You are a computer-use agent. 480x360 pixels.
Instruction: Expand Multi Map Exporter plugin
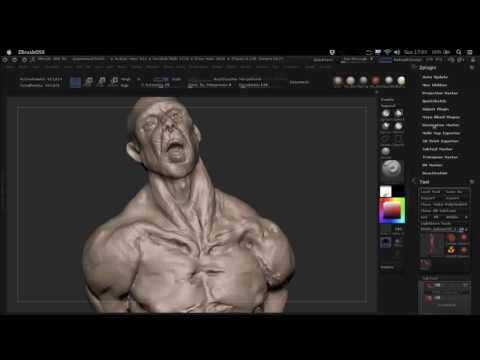441,133
